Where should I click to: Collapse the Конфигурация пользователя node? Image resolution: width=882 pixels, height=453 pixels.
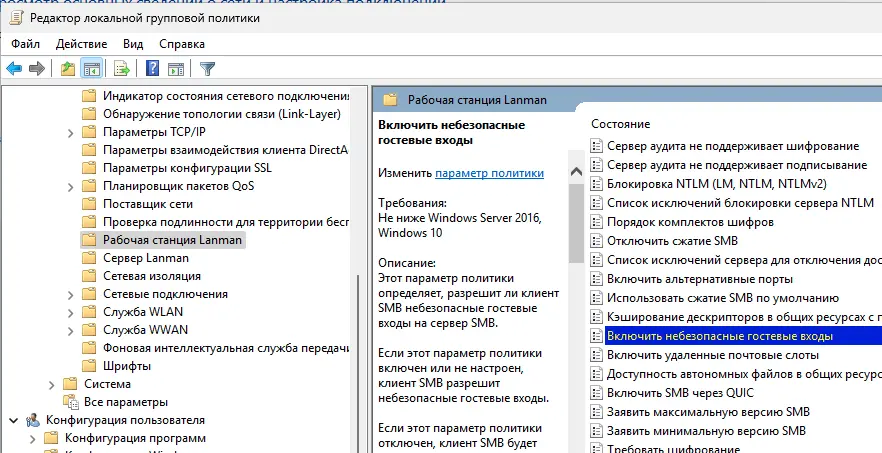[x=14, y=420]
